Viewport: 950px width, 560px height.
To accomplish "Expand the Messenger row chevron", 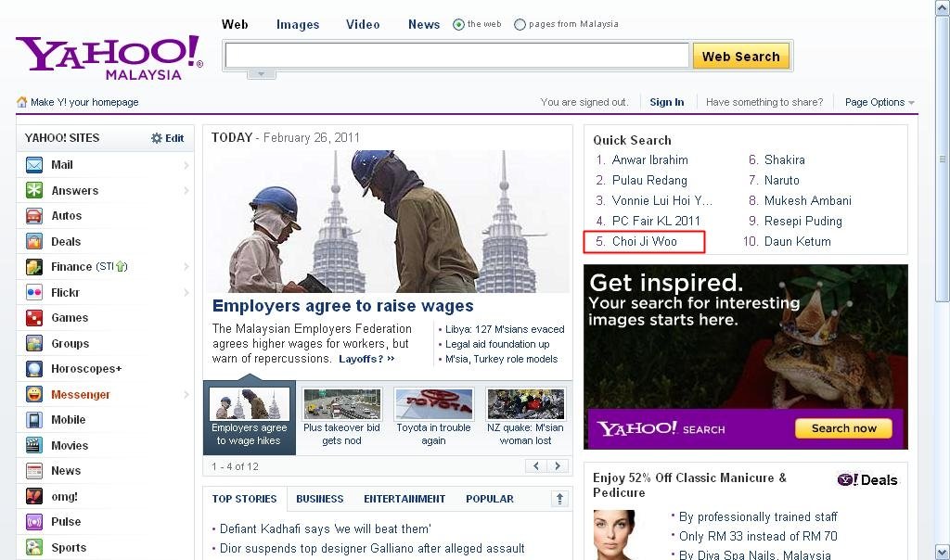I will 186,395.
